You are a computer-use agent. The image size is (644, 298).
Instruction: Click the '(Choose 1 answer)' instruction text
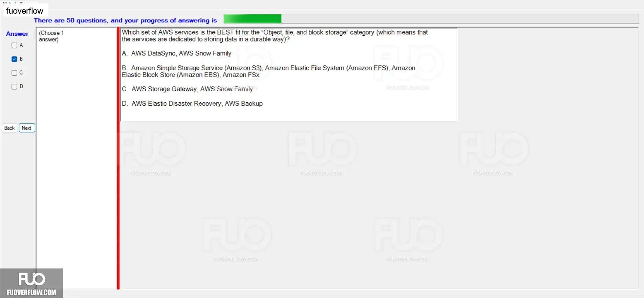pyautogui.click(x=51, y=36)
